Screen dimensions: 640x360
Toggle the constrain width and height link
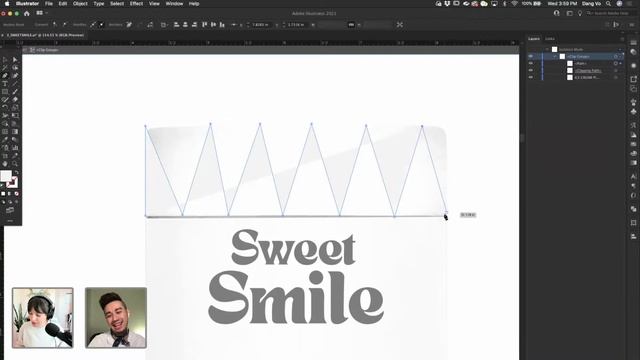pyautogui.click(x=351, y=25)
